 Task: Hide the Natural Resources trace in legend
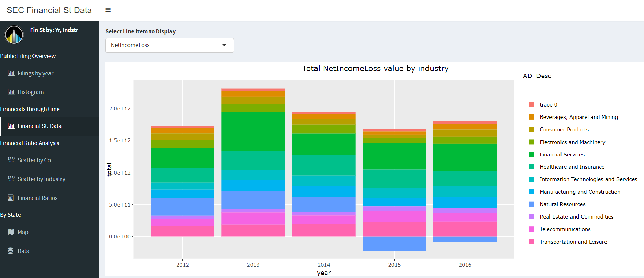click(x=562, y=204)
